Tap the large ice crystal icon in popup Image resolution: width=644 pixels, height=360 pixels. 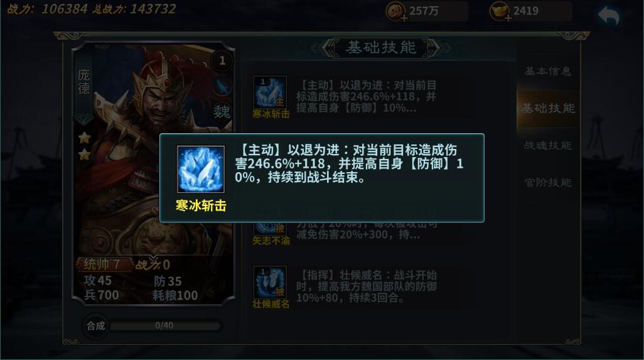(x=201, y=169)
